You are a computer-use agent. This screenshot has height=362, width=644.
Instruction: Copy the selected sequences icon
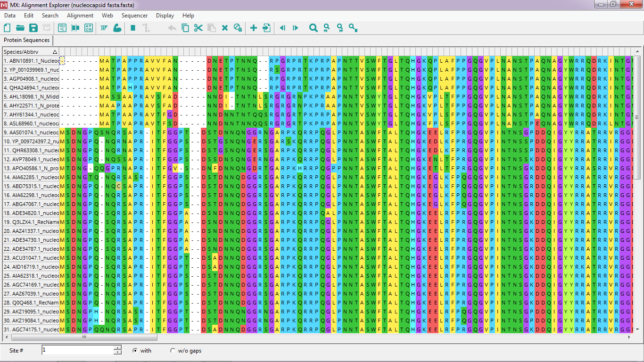[x=185, y=28]
